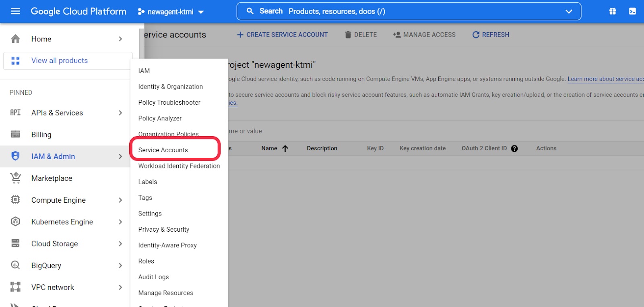The image size is (644, 307).
Task: Click the Billing menu label
Action: pos(41,135)
